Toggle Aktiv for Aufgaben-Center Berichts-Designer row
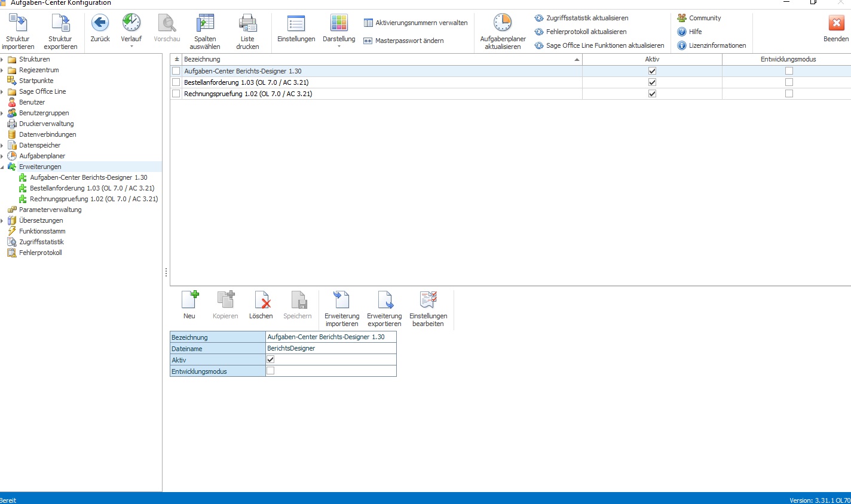 (x=652, y=71)
